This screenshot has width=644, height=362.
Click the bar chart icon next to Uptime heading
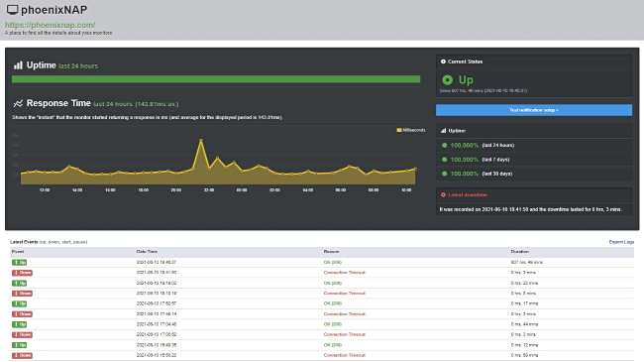tap(18, 65)
